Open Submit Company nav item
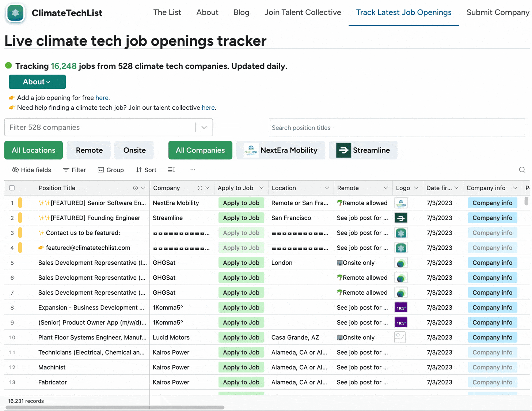 pyautogui.click(x=498, y=12)
